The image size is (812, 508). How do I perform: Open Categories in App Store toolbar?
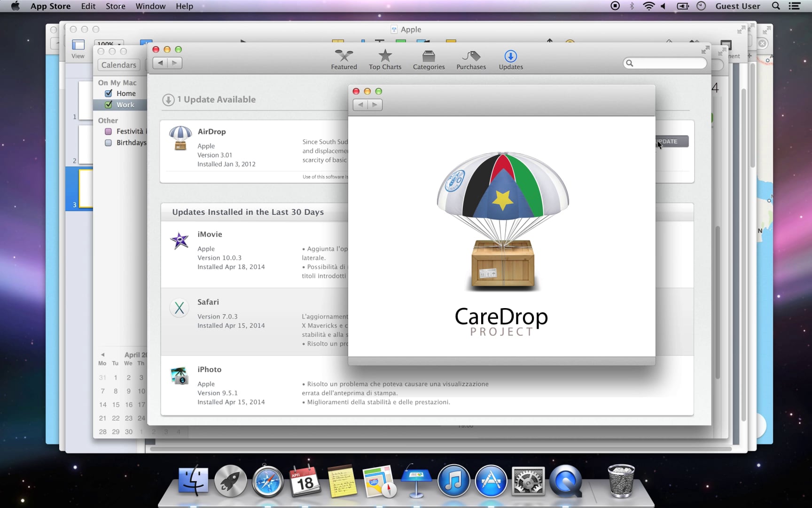(429, 60)
